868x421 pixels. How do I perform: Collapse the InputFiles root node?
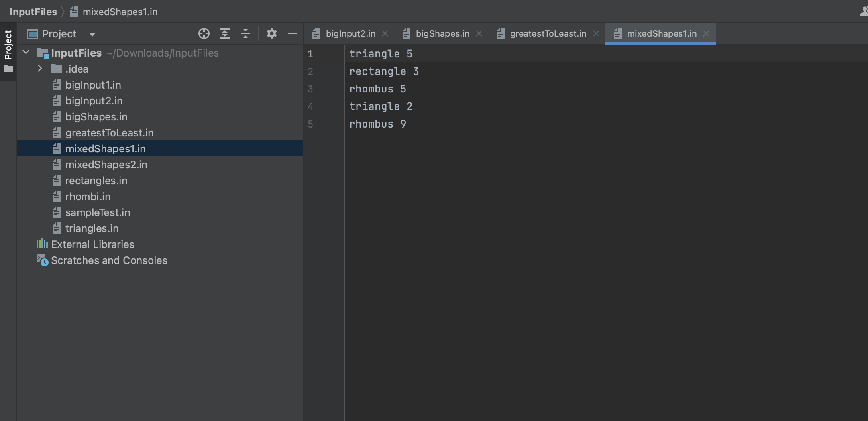26,52
